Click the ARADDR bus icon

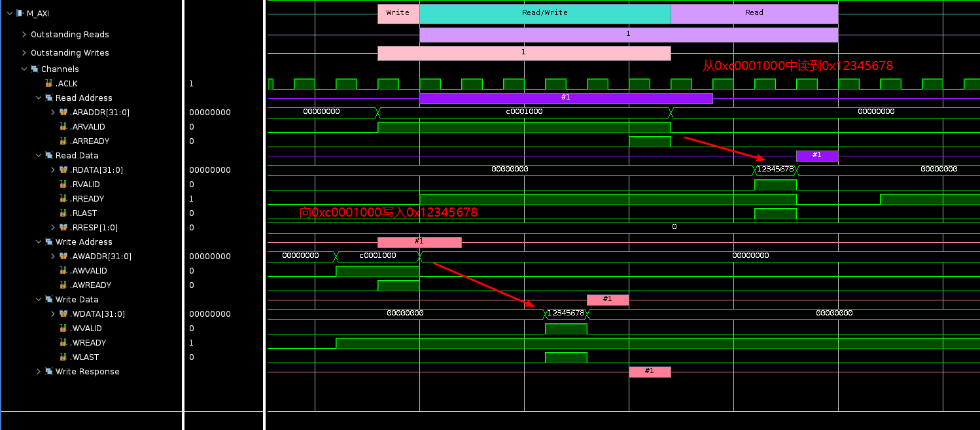coord(63,112)
